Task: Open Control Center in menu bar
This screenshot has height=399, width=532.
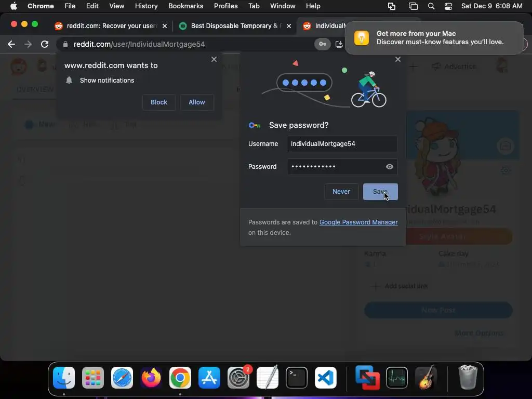Action: pyautogui.click(x=448, y=6)
